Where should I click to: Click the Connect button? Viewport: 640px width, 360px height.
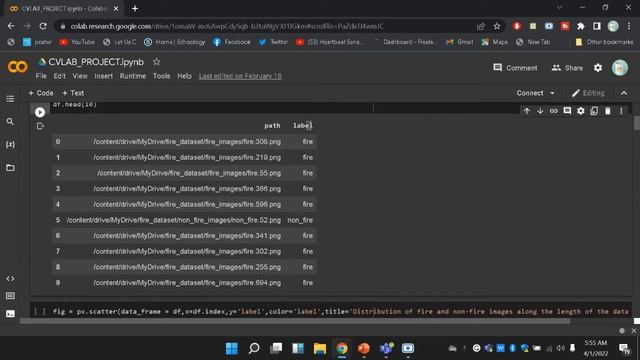pos(530,93)
